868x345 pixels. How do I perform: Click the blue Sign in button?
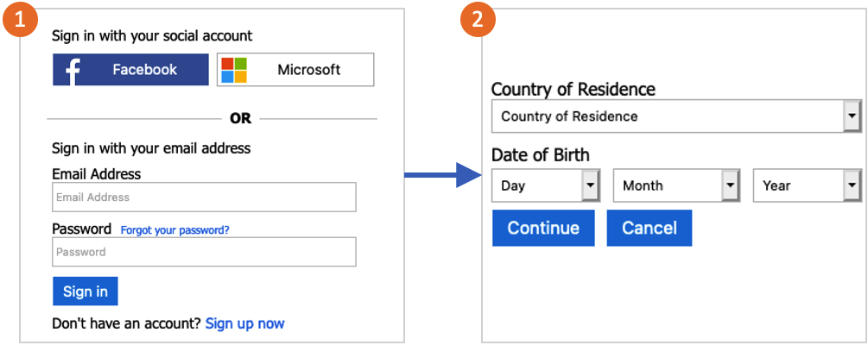point(86,292)
